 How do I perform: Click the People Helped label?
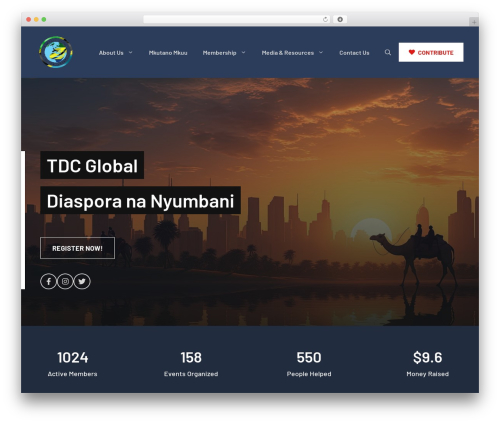coord(309,374)
